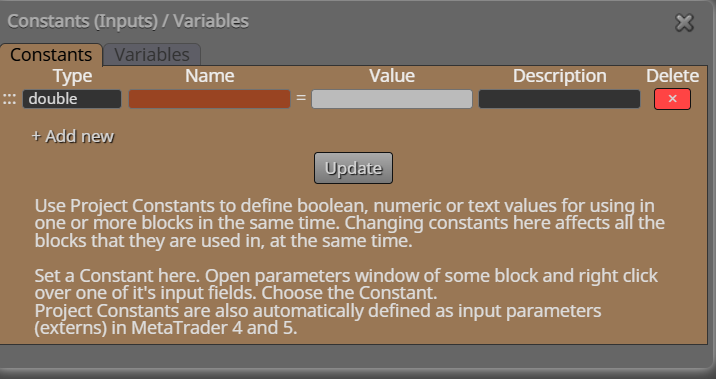Focus the dark Description input field

click(x=559, y=99)
